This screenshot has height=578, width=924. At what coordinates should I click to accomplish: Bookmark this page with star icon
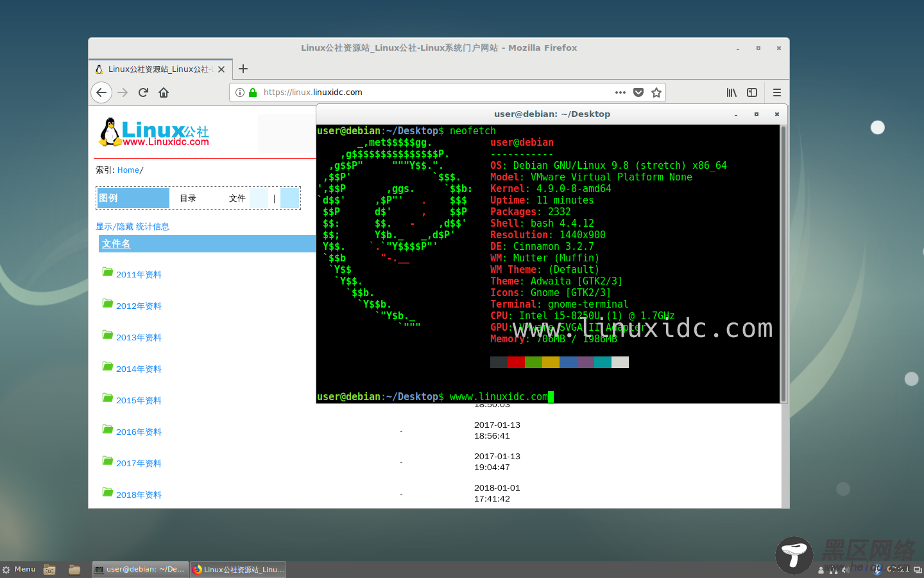(656, 92)
